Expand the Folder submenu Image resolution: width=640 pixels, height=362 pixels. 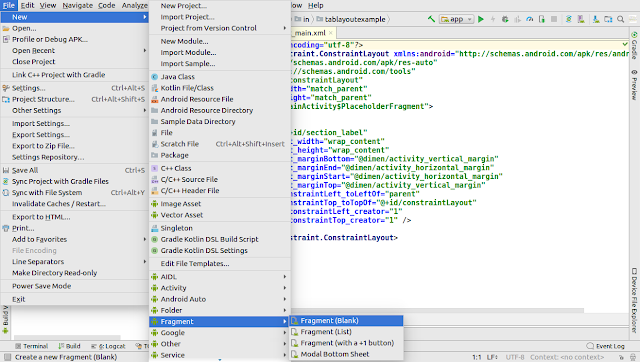pos(220,310)
